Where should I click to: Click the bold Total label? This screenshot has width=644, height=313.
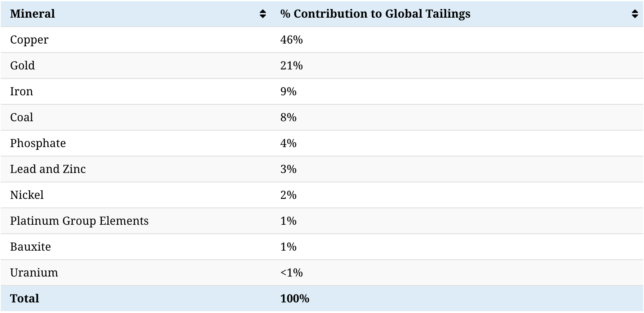coord(25,298)
